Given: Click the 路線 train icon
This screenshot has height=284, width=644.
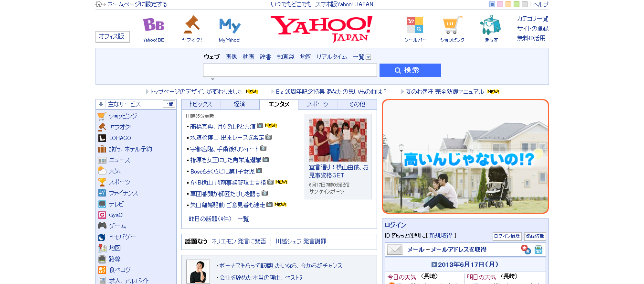Looking at the screenshot, I should (x=102, y=259).
